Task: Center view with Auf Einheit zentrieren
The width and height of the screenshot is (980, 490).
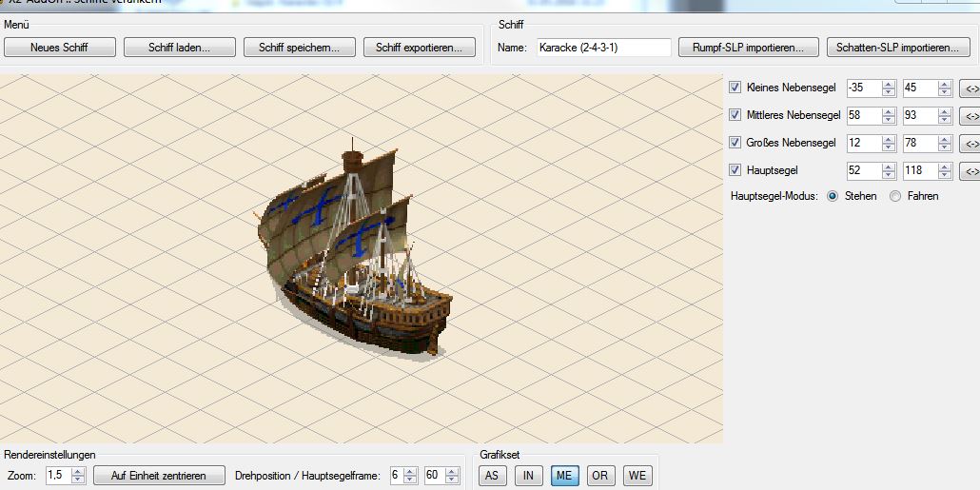Action: coord(160,475)
